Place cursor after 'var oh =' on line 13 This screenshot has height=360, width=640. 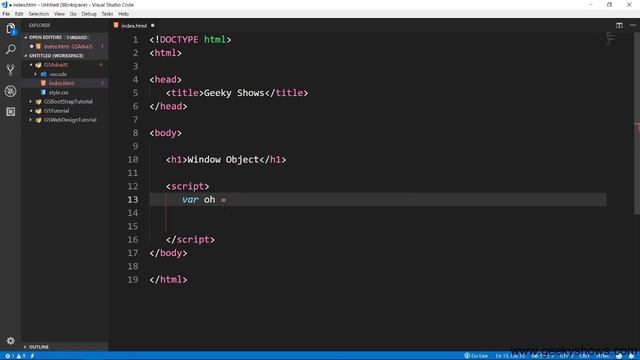pos(227,200)
